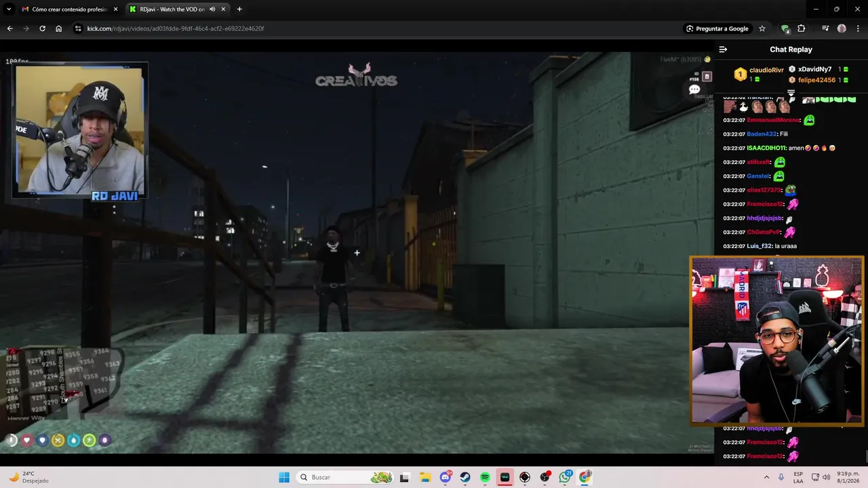Open Discord from the taskbar
The height and width of the screenshot is (488, 868).
pyautogui.click(x=446, y=477)
